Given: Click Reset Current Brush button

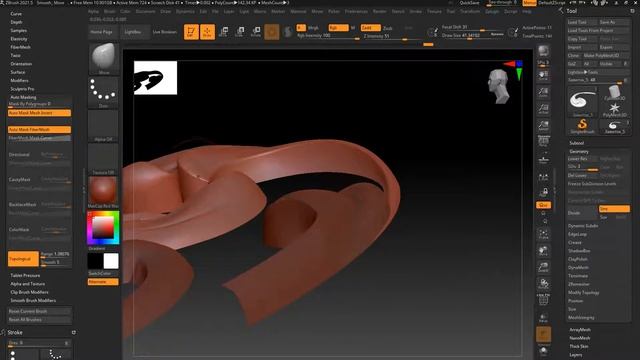Looking at the screenshot, I should (x=39, y=311).
